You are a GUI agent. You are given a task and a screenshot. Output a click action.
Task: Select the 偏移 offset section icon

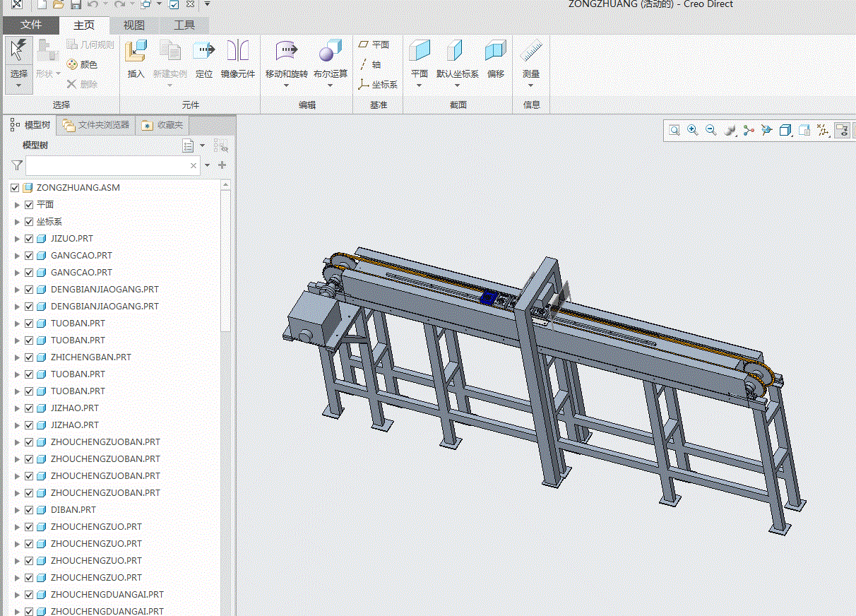coord(496,52)
